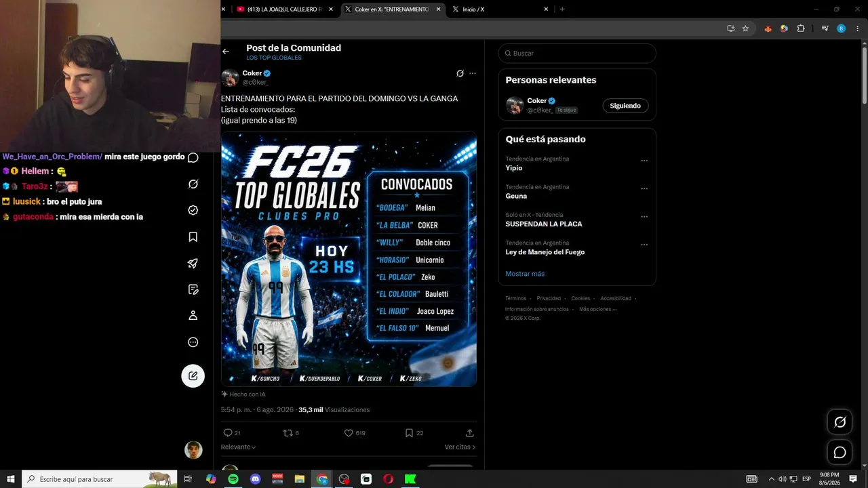Open more options for SUSPENDAN LA PLACA trend

tap(644, 217)
